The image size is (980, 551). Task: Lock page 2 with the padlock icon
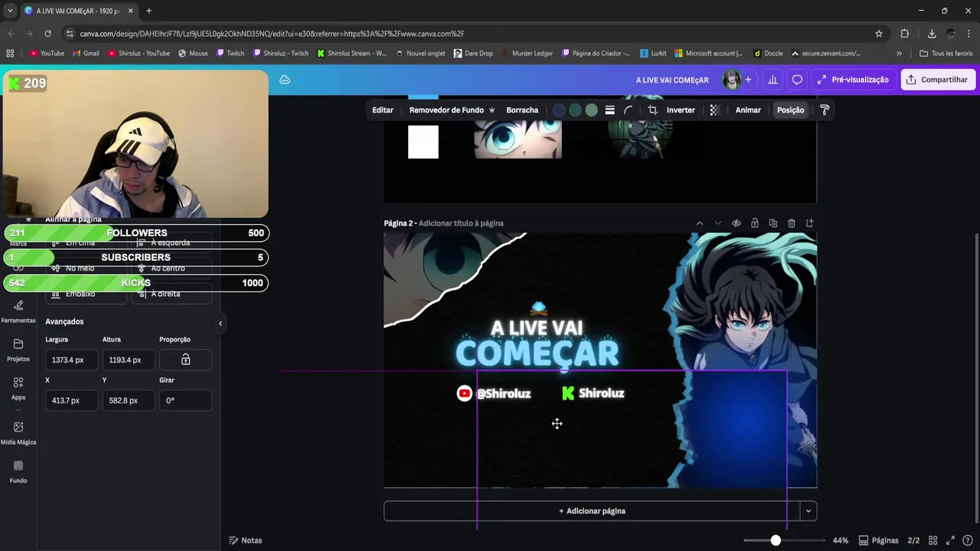pyautogui.click(x=755, y=223)
